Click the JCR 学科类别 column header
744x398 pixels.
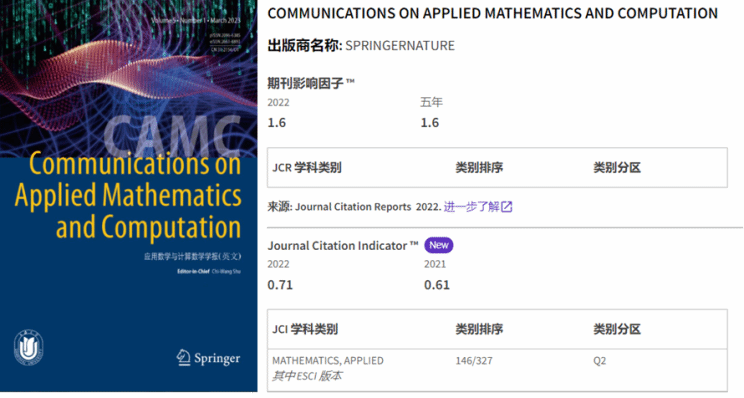pos(307,167)
